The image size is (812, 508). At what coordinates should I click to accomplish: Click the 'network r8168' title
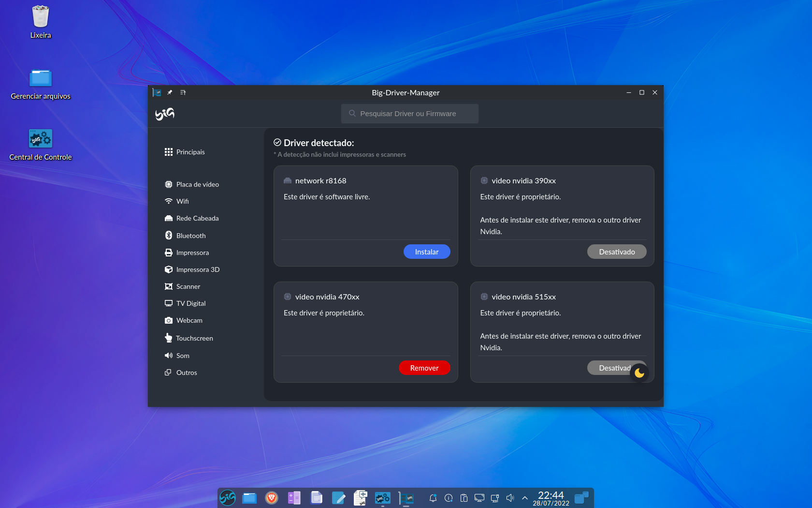[x=321, y=181]
